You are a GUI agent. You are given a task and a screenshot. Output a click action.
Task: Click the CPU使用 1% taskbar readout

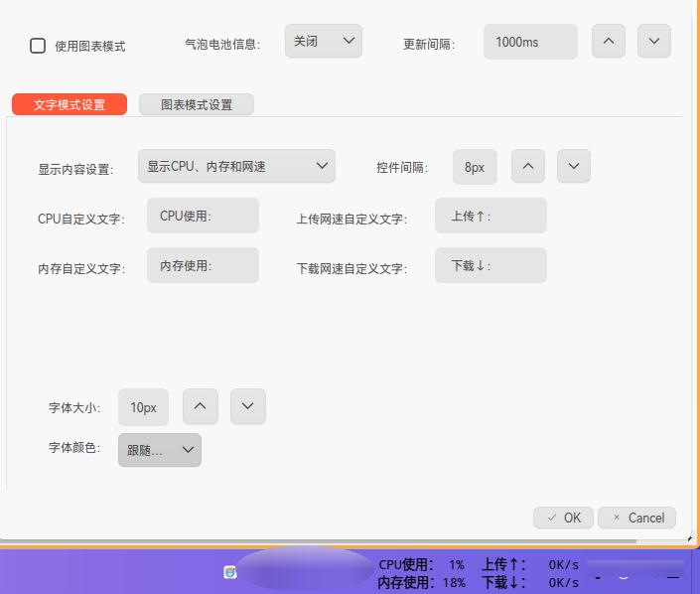tap(421, 565)
